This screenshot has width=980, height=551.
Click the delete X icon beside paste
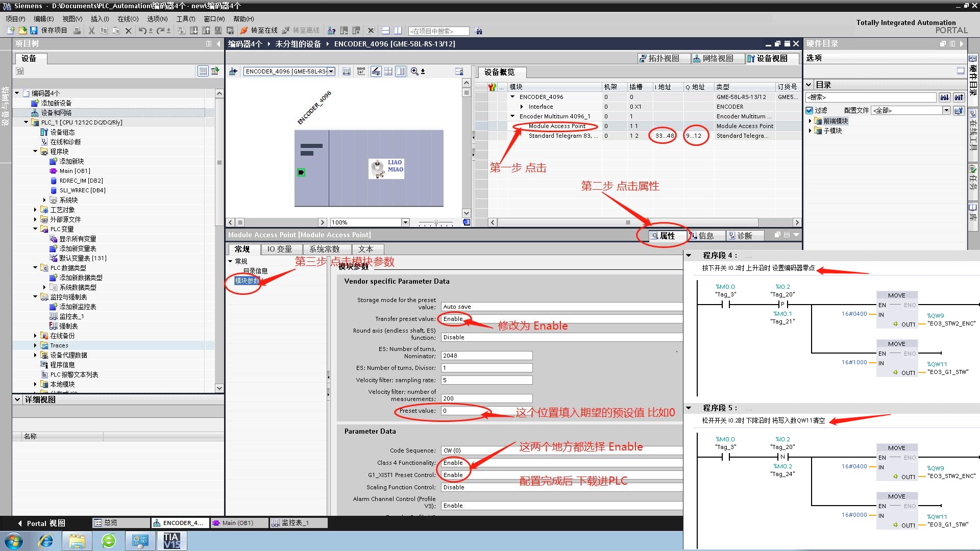128,31
